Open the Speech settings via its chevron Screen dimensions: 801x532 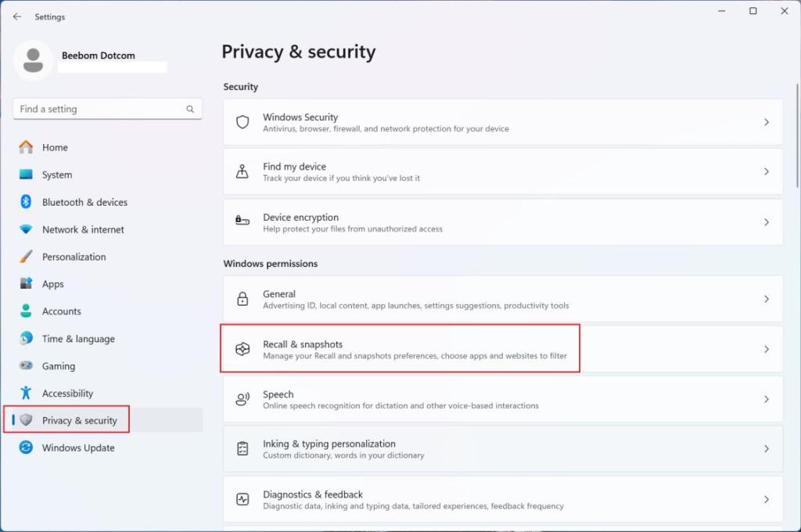tap(766, 399)
